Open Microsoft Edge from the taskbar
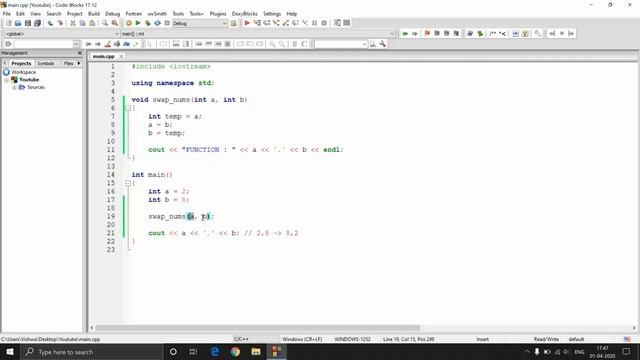Viewport: 640px width, 360px height. coord(215,352)
